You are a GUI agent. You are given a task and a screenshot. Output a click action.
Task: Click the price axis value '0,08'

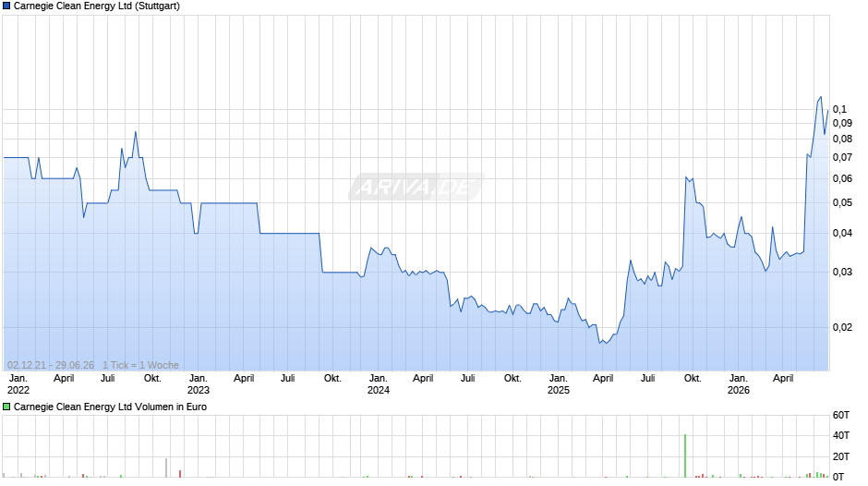pyautogui.click(x=842, y=140)
